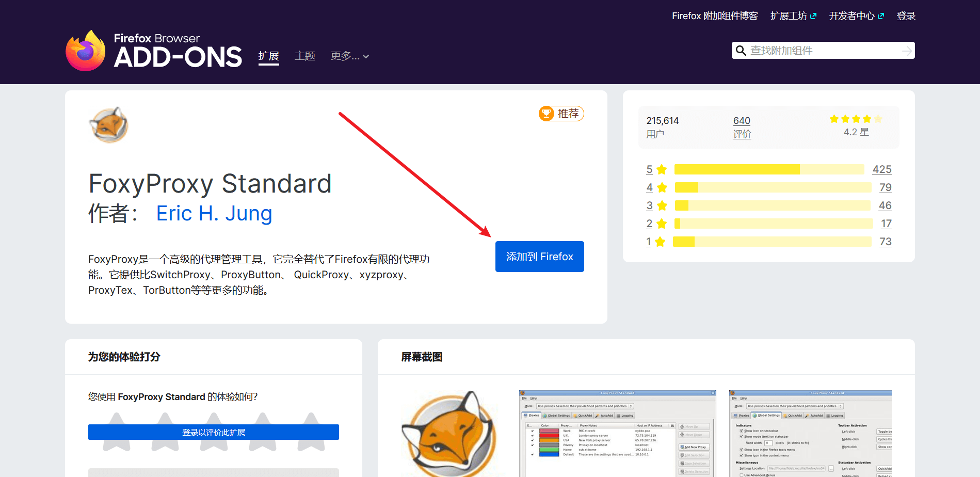Click the trophy icon on the 推荐 badge
The height and width of the screenshot is (477, 980).
pyautogui.click(x=546, y=114)
